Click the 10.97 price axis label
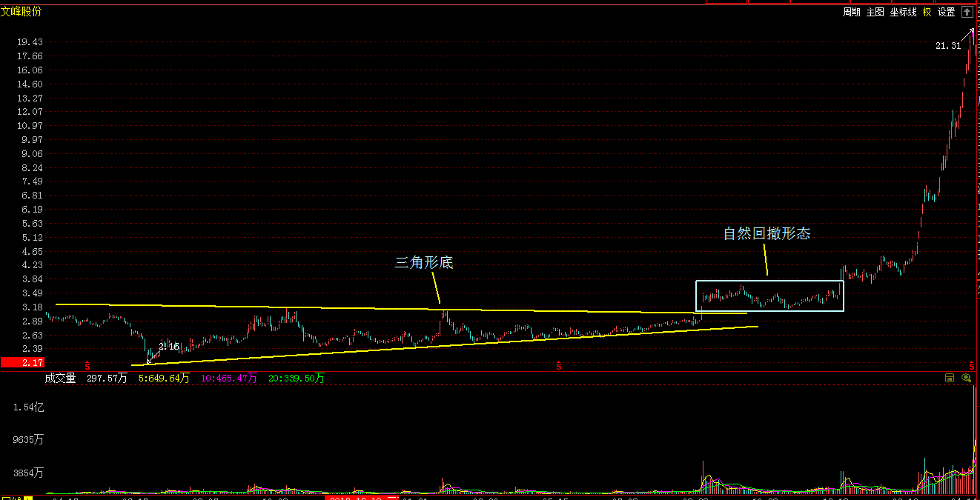The width and height of the screenshot is (980, 500). [x=32, y=126]
